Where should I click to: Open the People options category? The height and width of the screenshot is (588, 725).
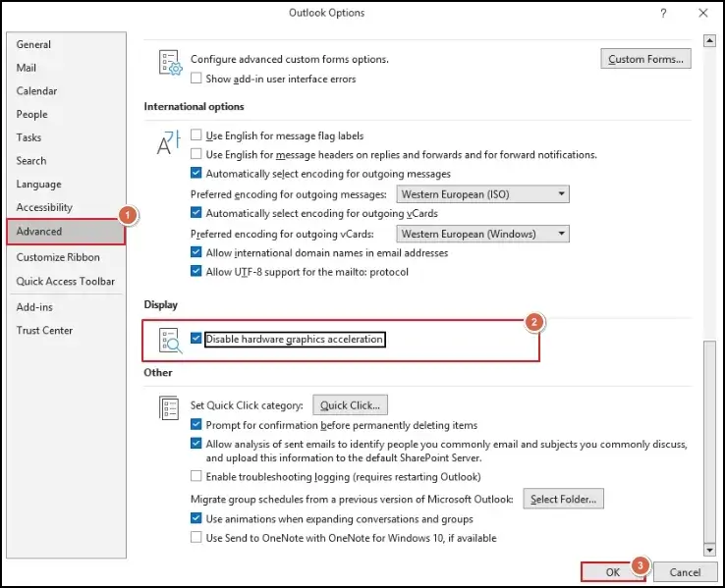click(x=66, y=114)
